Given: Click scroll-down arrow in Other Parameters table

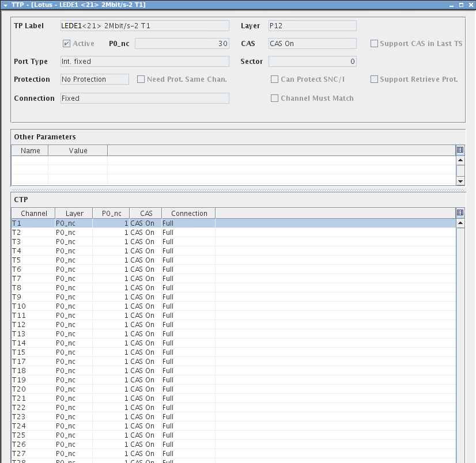Looking at the screenshot, I should pos(460,181).
